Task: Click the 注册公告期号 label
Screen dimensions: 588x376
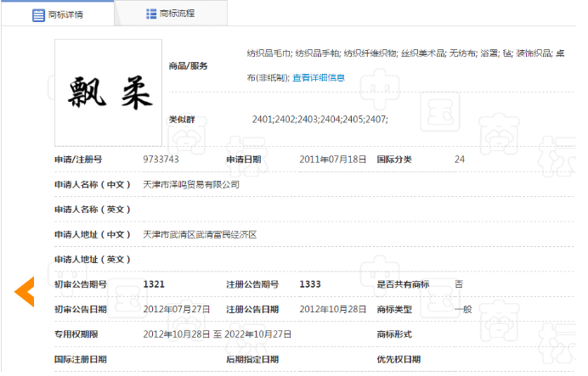Action: [252, 284]
